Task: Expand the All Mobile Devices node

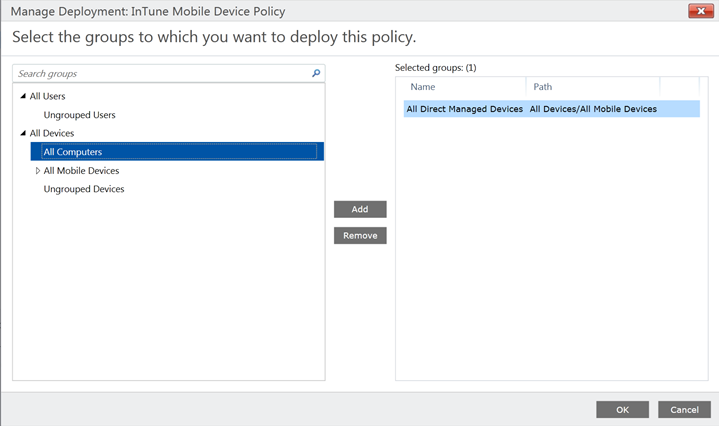Action: click(x=38, y=171)
